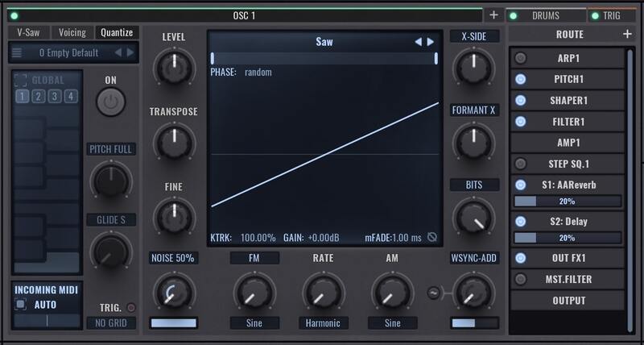644x345 pixels.
Task: Toggle the FILTER1 route power button
Action: 520,121
